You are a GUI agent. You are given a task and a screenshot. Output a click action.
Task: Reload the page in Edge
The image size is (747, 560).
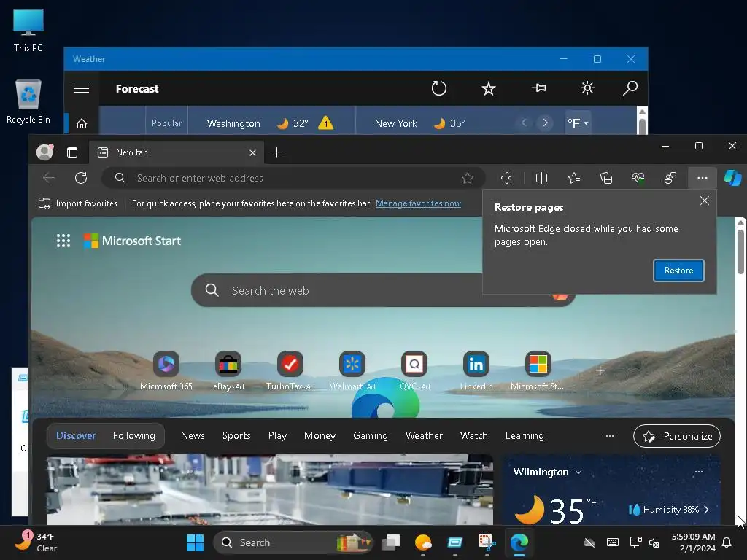(x=81, y=178)
